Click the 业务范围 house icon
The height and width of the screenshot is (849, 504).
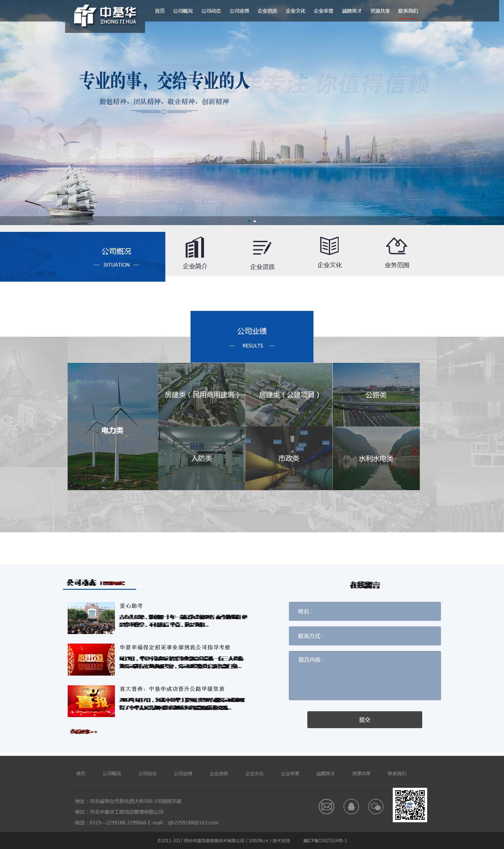(396, 246)
